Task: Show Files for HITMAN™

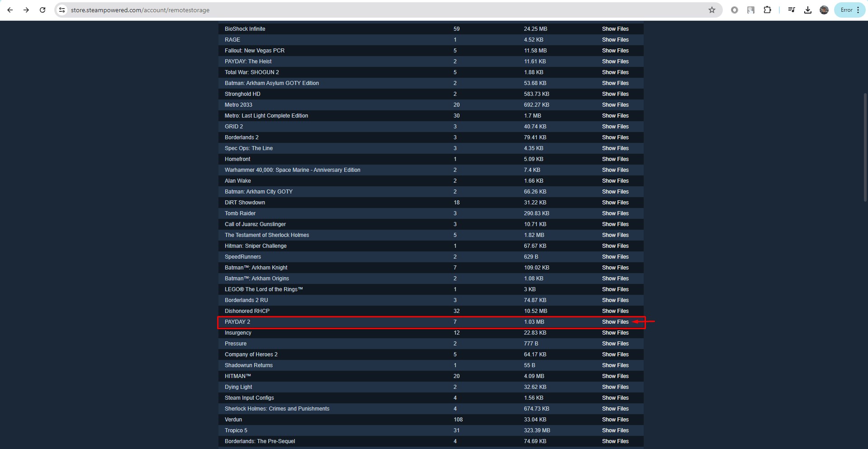Action: pos(615,376)
